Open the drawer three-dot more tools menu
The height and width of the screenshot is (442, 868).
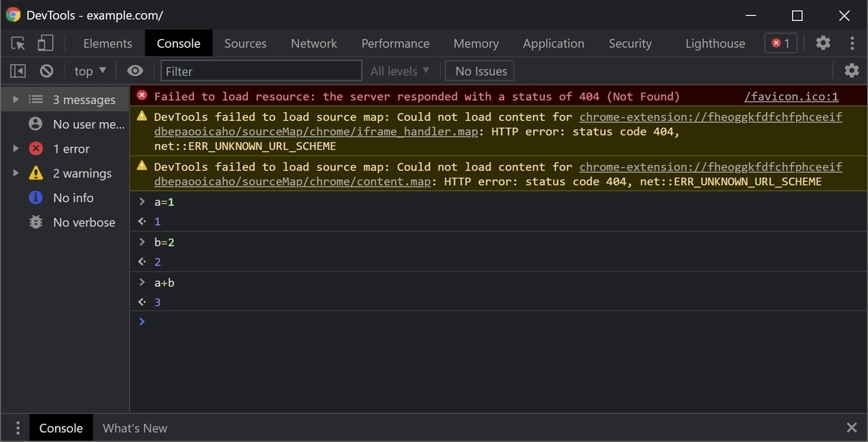pos(18,428)
